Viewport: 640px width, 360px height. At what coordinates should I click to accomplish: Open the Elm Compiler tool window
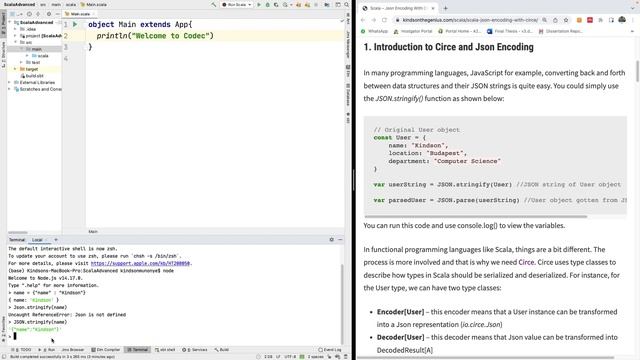click(106, 350)
